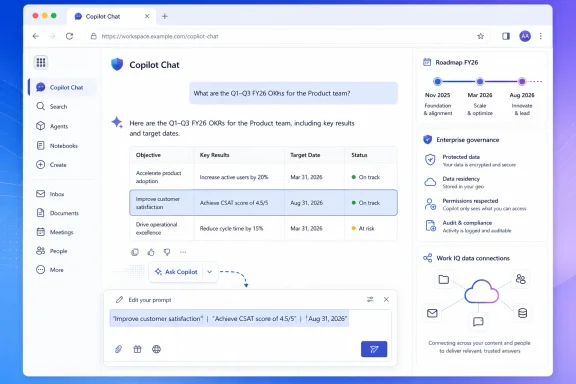
Task: Open prompt settings sliders icon
Action: pos(370,299)
